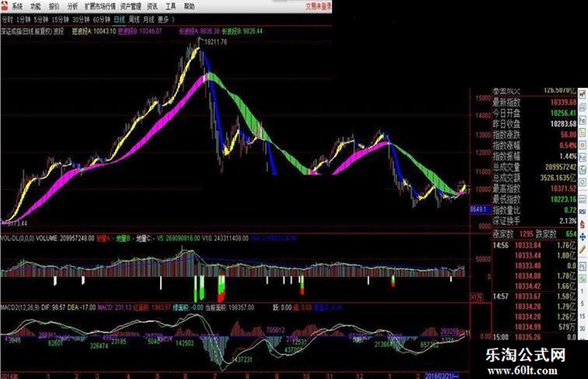Click the round-symbol icon above line icon
Viewport: 588px width, 379px height.
tap(582, 183)
